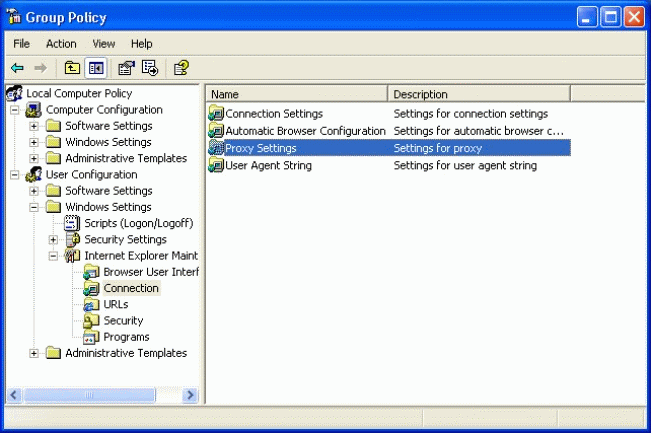Click the URLs folder icon
This screenshot has width=651, height=433.
[91, 304]
